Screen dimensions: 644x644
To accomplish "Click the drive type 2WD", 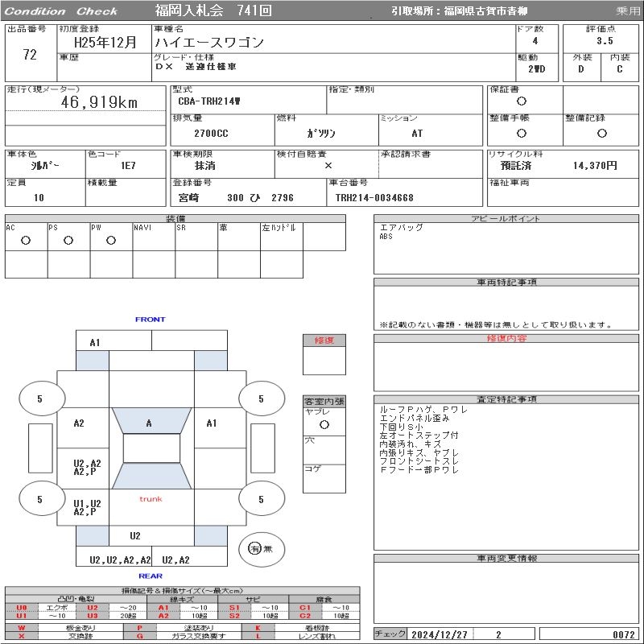I will (x=536, y=69).
